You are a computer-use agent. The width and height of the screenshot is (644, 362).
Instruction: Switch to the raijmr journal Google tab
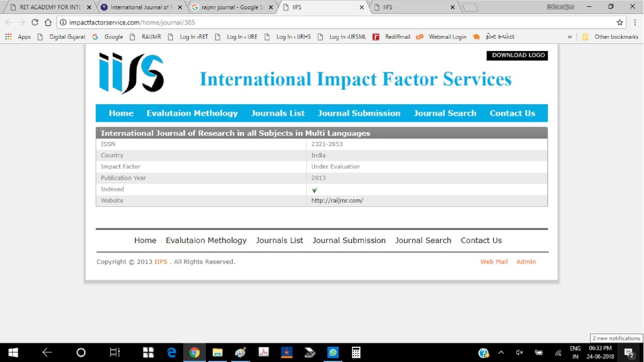[231, 7]
